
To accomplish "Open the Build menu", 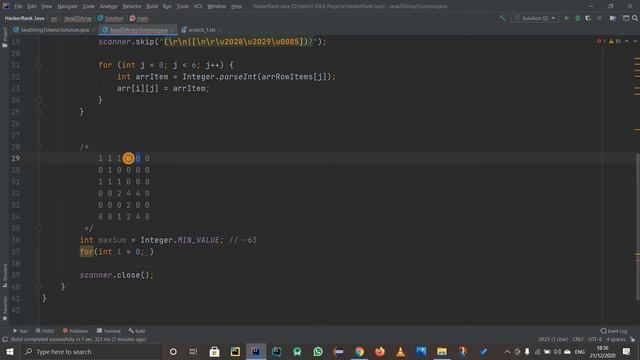I will (x=152, y=6).
